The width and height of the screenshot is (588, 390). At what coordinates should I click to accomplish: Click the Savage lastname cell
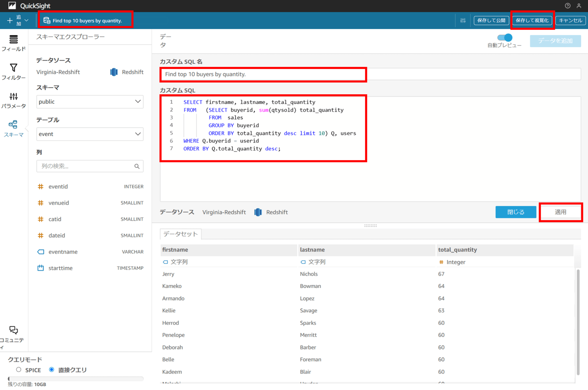308,311
